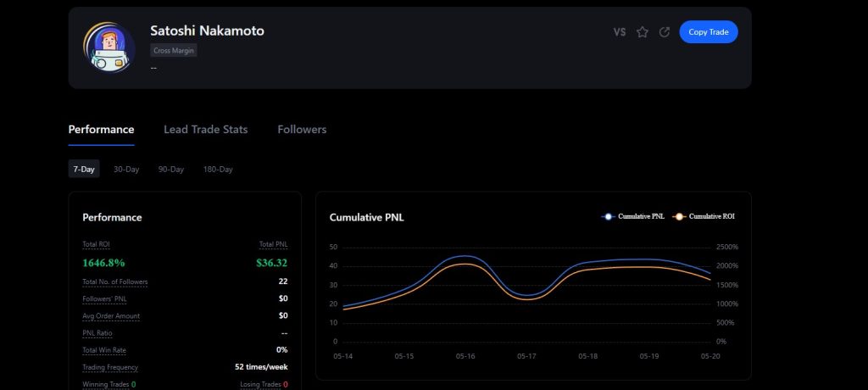Screen dimensions: 868x390
Task: Click the PNL Ratio label
Action: [97, 333]
